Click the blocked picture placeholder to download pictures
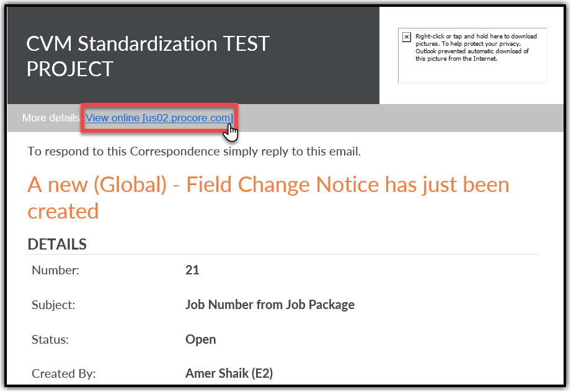The width and height of the screenshot is (571, 392). pyautogui.click(x=472, y=56)
